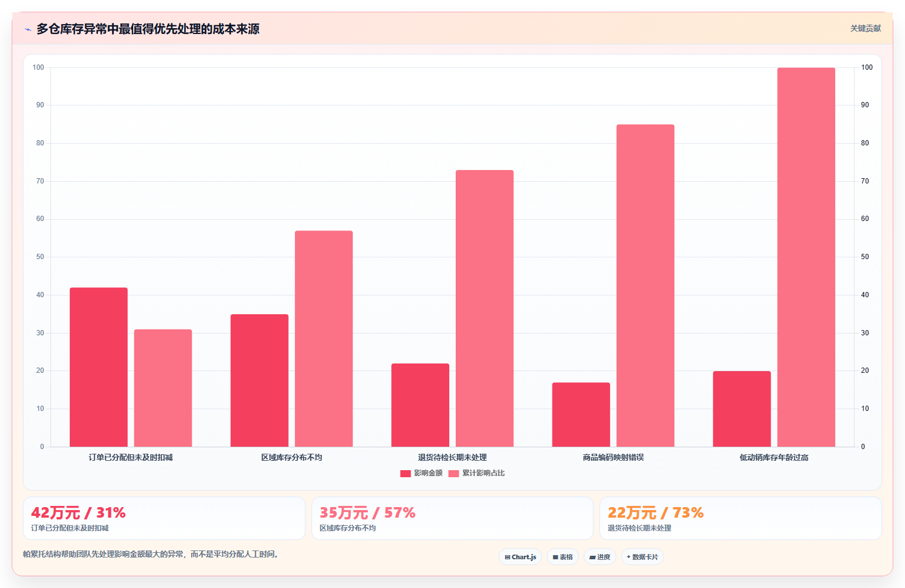This screenshot has width=905, height=588.
Task: Click the title 多仓库存异常中最值得优先处理的成本来源
Action: point(148,29)
